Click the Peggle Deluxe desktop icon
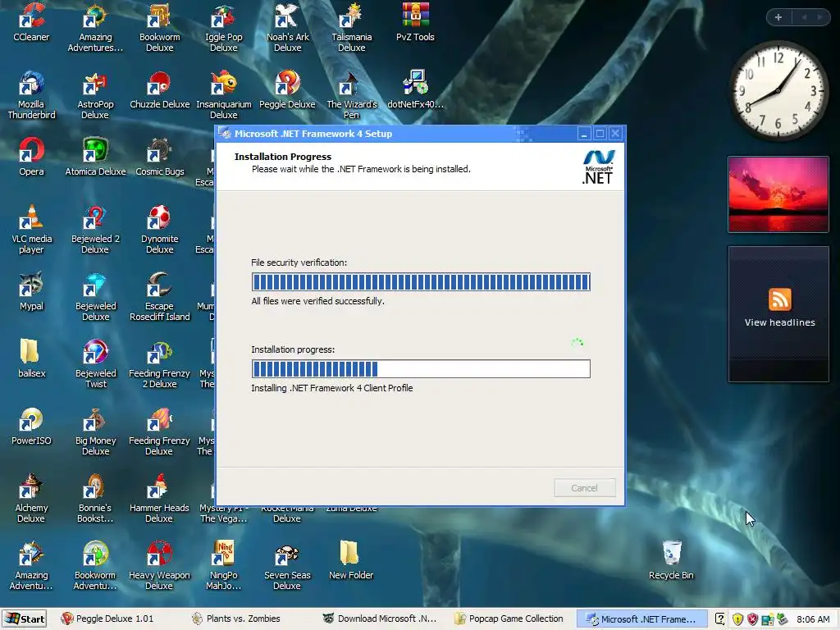 [287, 84]
